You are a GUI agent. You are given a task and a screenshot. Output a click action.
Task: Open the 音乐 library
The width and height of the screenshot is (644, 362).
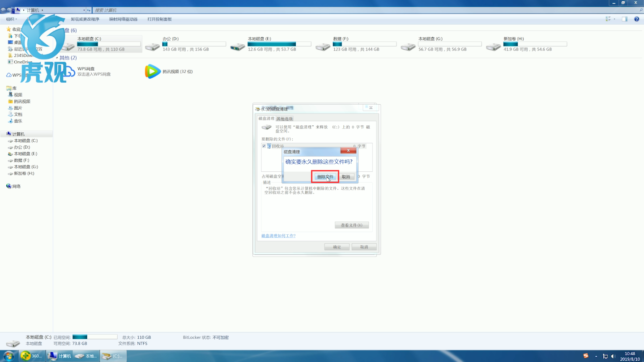point(15,121)
